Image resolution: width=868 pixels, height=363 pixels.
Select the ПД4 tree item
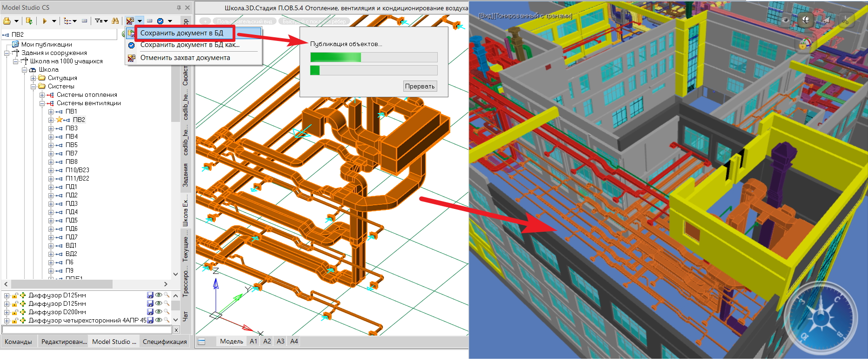click(x=72, y=212)
